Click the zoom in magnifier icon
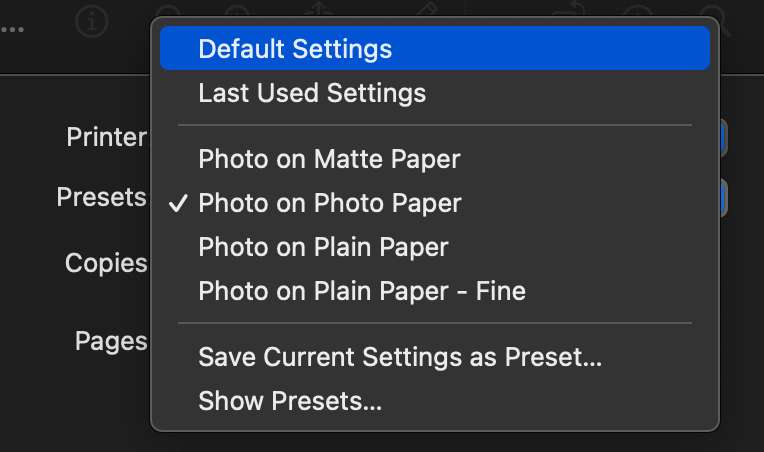 coord(237,11)
